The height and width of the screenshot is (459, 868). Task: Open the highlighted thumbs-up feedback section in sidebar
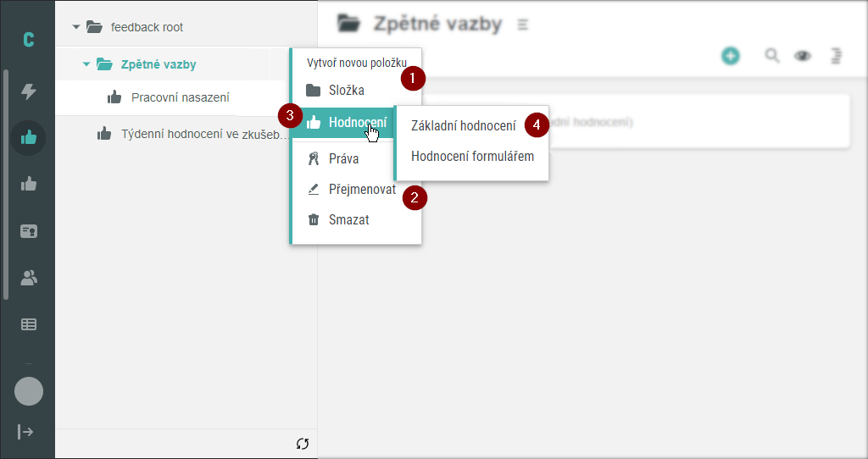pyautogui.click(x=29, y=138)
